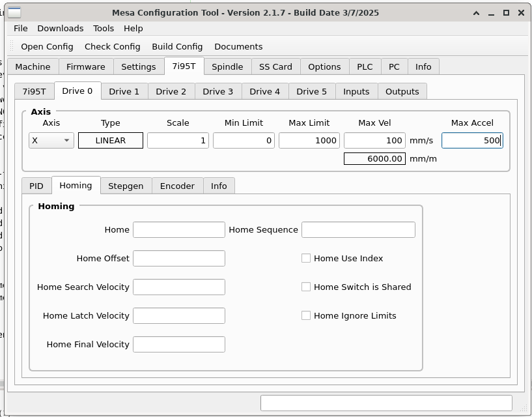Click the 6000.00 mm/m velocity readout
Image resolution: width=532 pixels, height=417 pixels.
pos(374,158)
